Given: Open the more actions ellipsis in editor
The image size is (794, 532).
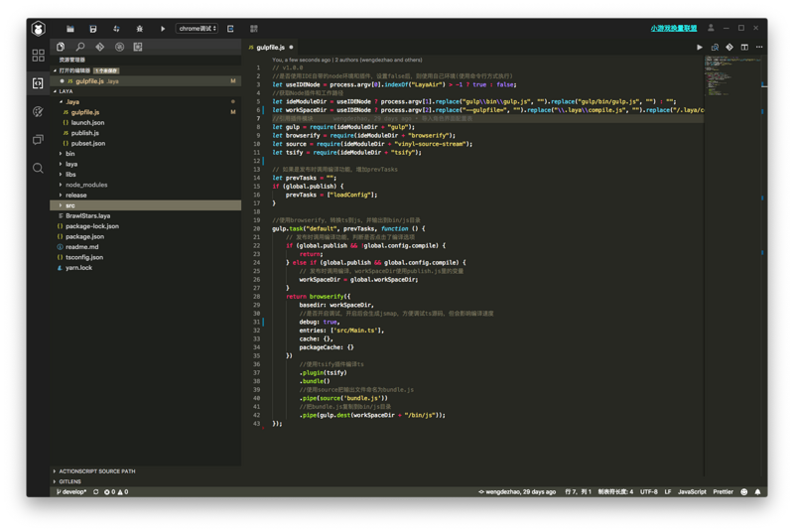Looking at the screenshot, I should point(759,47).
